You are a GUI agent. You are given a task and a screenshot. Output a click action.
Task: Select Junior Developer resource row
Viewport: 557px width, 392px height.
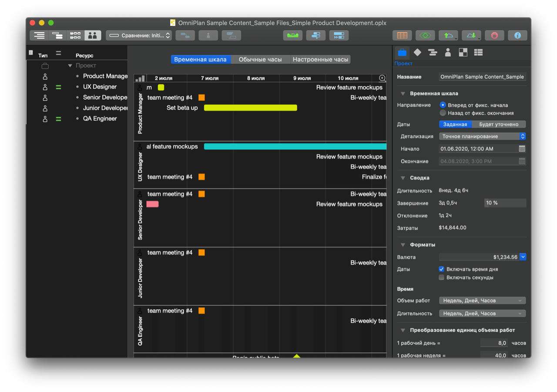click(77, 108)
